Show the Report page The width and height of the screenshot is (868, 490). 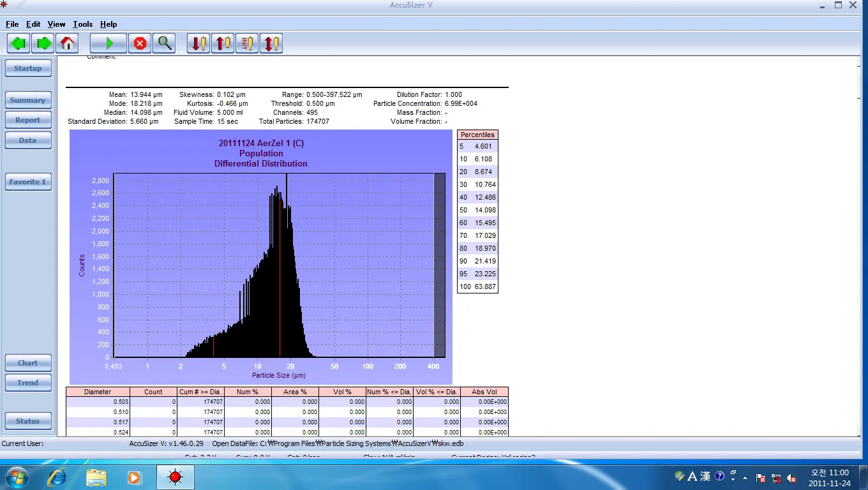click(28, 120)
